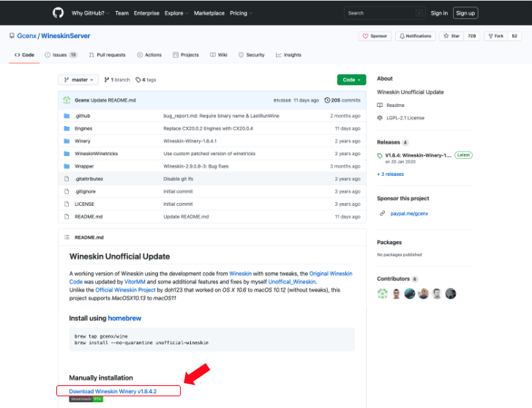Fork the repository
The height and width of the screenshot is (408, 532).
pos(496,36)
